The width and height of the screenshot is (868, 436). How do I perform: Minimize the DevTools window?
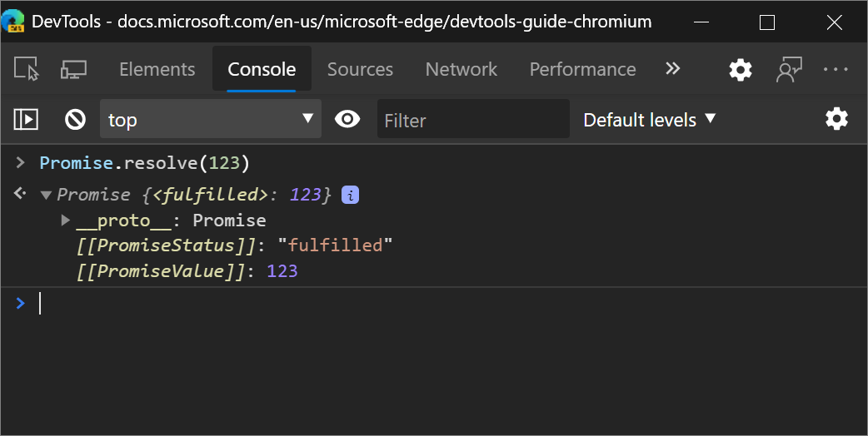tap(701, 22)
